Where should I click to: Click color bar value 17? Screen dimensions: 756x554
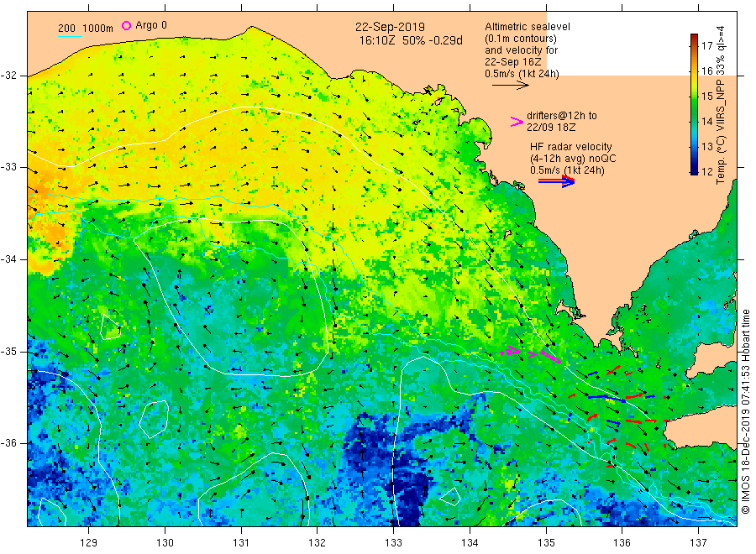(706, 46)
